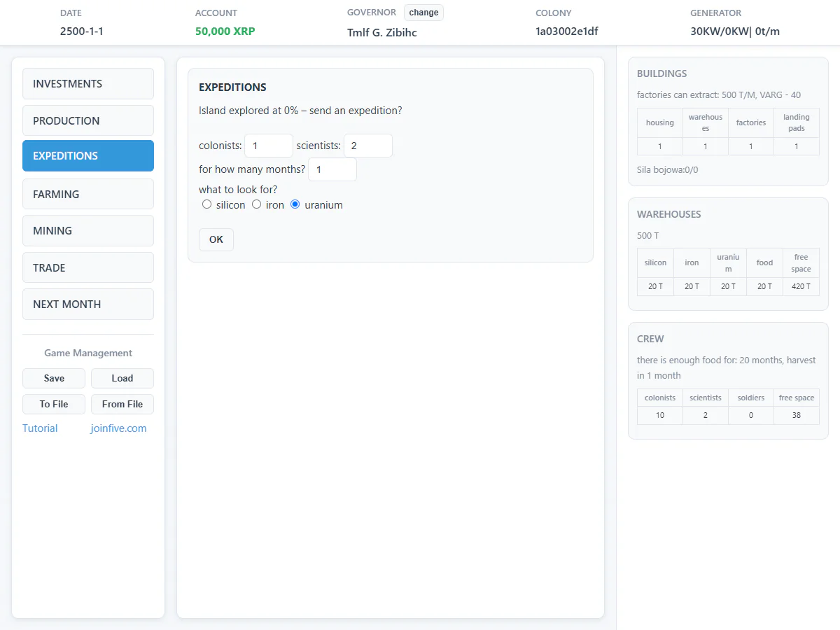The width and height of the screenshot is (840, 630).
Task: Click the colonists number field
Action: tap(269, 146)
